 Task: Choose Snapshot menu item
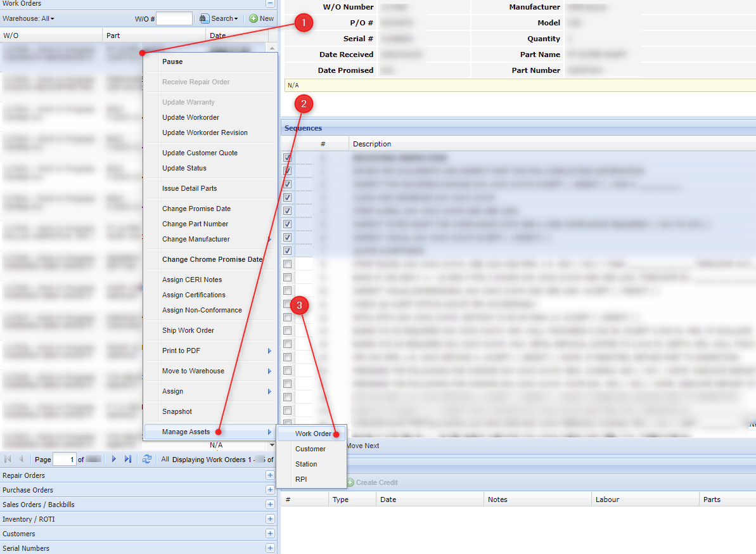[210, 411]
